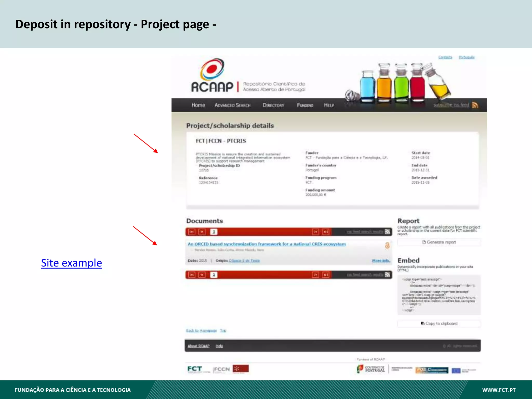Click the POS Conhecimento logo
This screenshot has width=532, height=399.
[432, 370]
